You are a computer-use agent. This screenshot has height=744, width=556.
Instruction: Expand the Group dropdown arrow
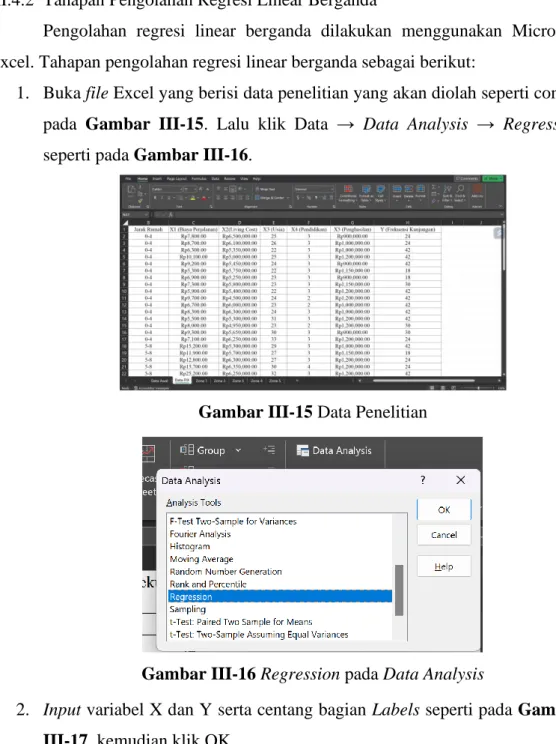pos(238,450)
